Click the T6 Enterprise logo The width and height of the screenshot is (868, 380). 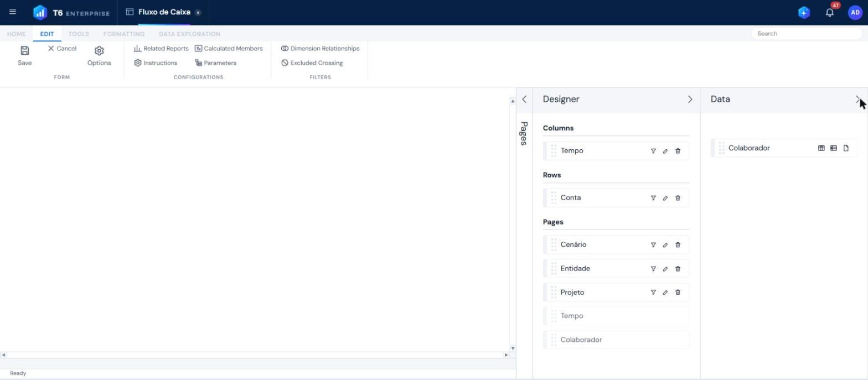point(71,13)
